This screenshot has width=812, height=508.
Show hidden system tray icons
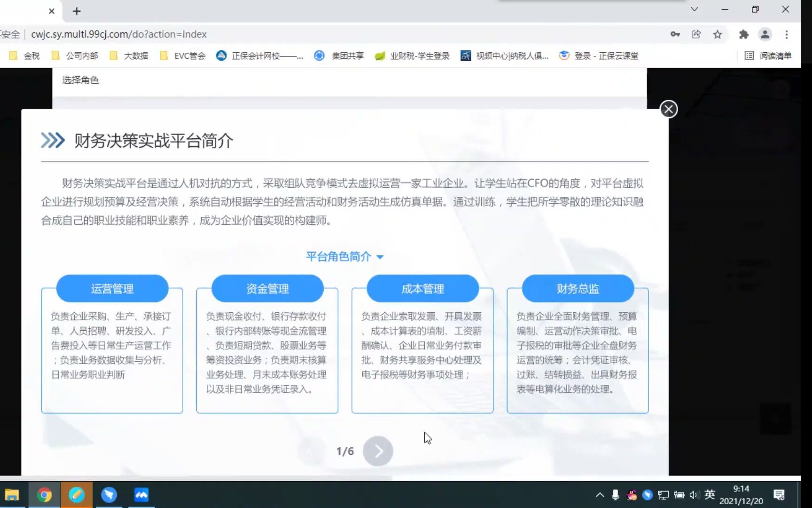[600, 495]
